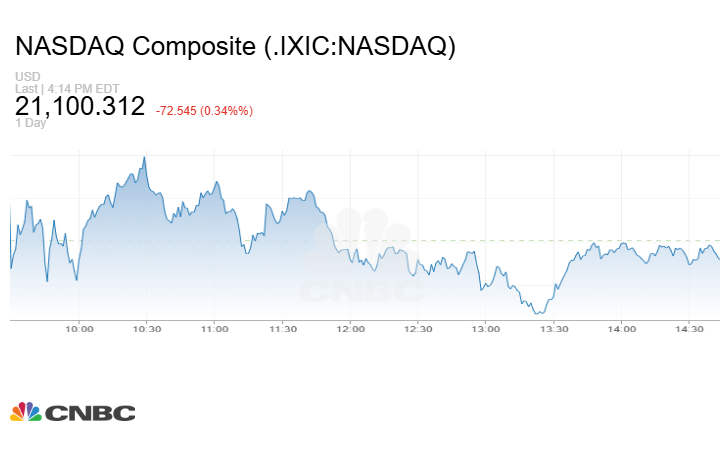720x450 pixels.
Task: Click the CNBC peacock logo icon
Action: 25,412
